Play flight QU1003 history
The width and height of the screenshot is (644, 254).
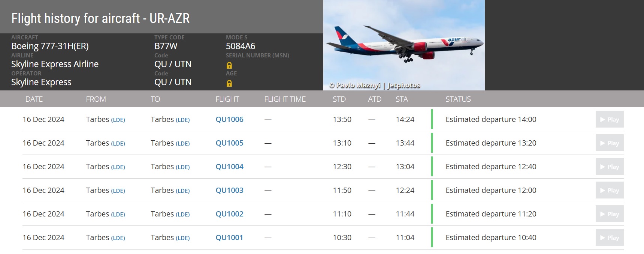610,191
